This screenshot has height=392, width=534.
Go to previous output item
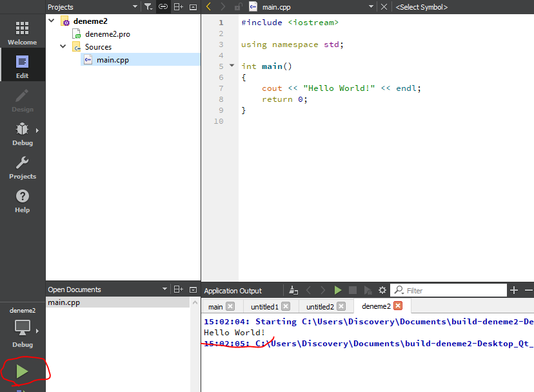pyautogui.click(x=308, y=291)
